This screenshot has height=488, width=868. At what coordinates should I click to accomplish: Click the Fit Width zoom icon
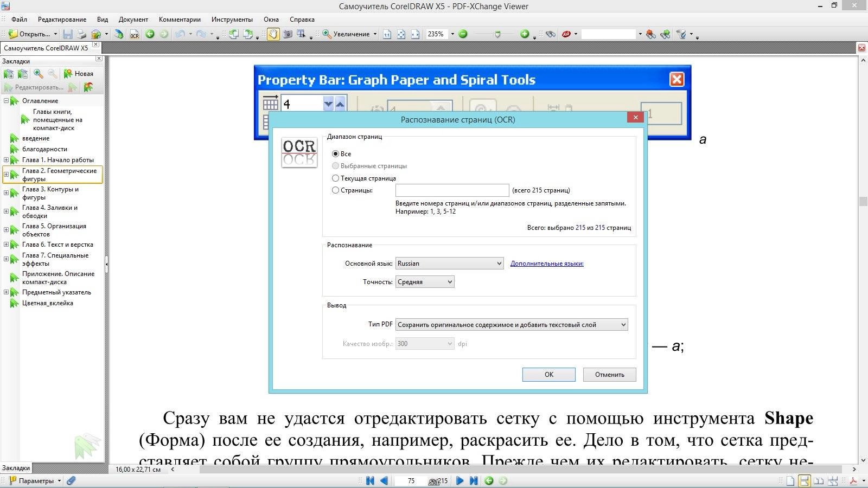(415, 34)
